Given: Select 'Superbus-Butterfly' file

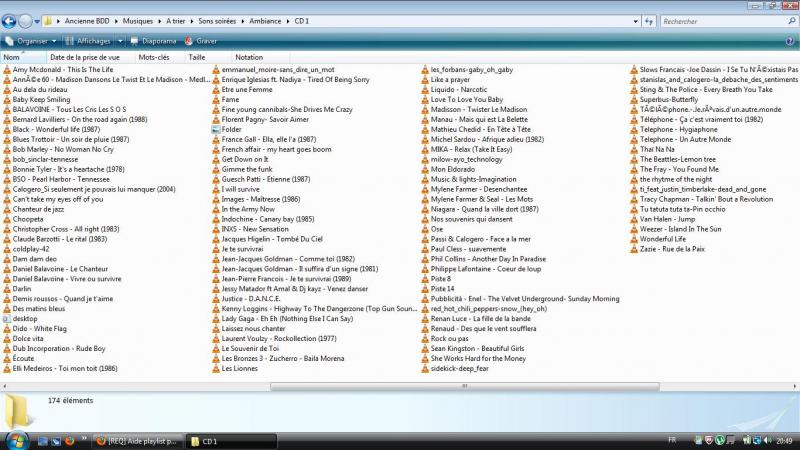Looking at the screenshot, I should (664, 99).
